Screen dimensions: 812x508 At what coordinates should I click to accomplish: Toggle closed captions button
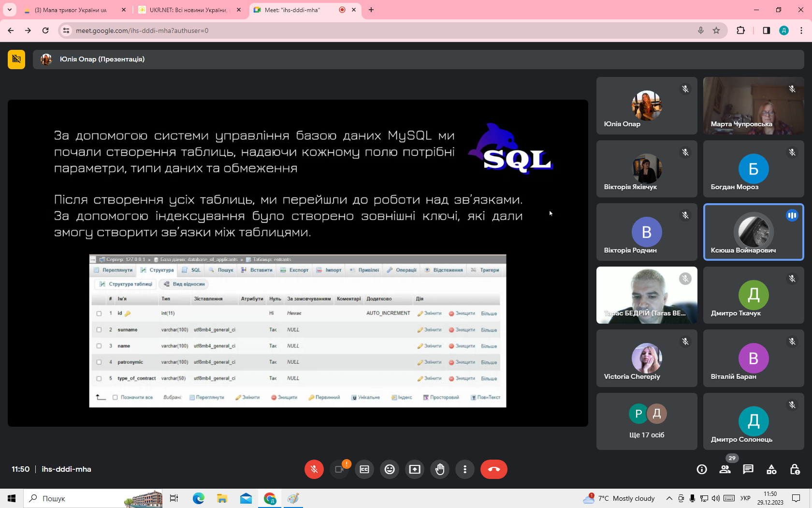point(364,469)
